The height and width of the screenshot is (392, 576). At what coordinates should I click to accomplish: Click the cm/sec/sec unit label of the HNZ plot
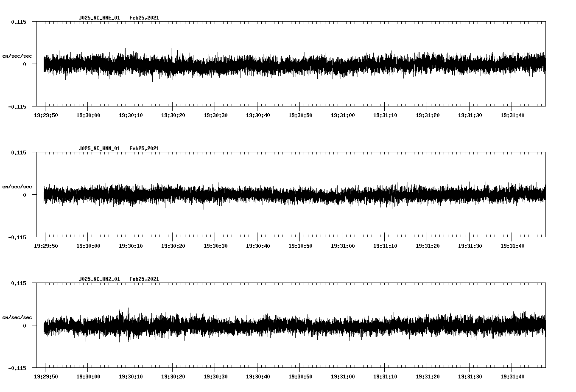point(17,316)
